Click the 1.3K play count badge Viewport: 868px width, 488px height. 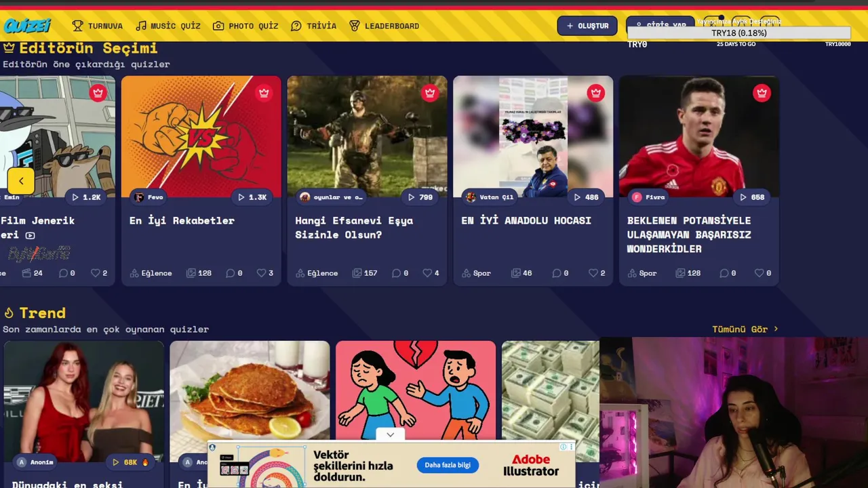pyautogui.click(x=252, y=197)
